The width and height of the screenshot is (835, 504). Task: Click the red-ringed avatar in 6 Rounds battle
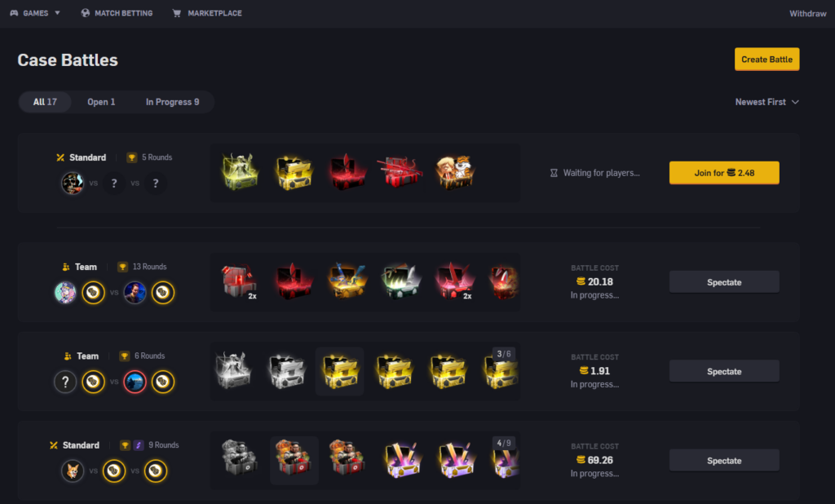(x=135, y=382)
